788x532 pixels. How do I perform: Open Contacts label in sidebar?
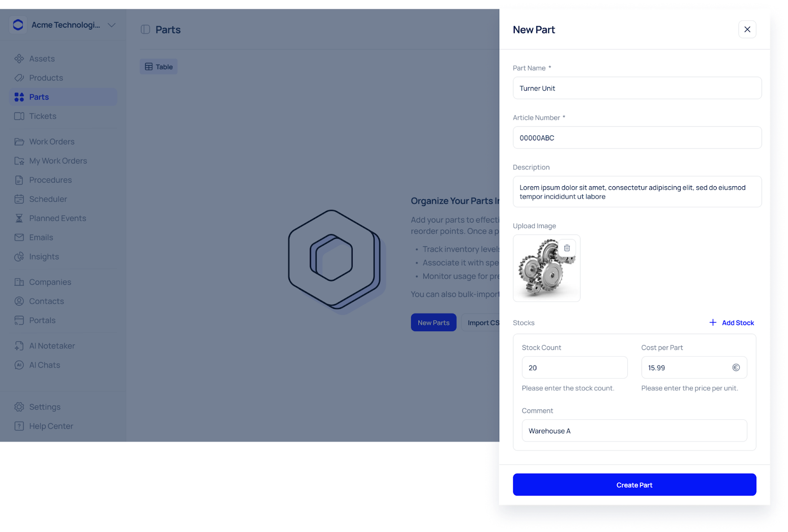point(46,301)
